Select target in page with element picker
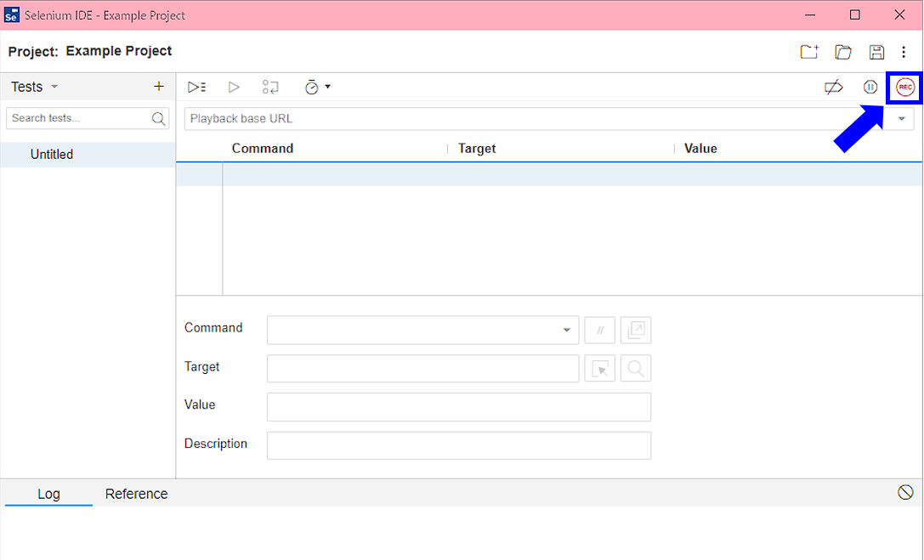The height and width of the screenshot is (560, 924). point(599,368)
